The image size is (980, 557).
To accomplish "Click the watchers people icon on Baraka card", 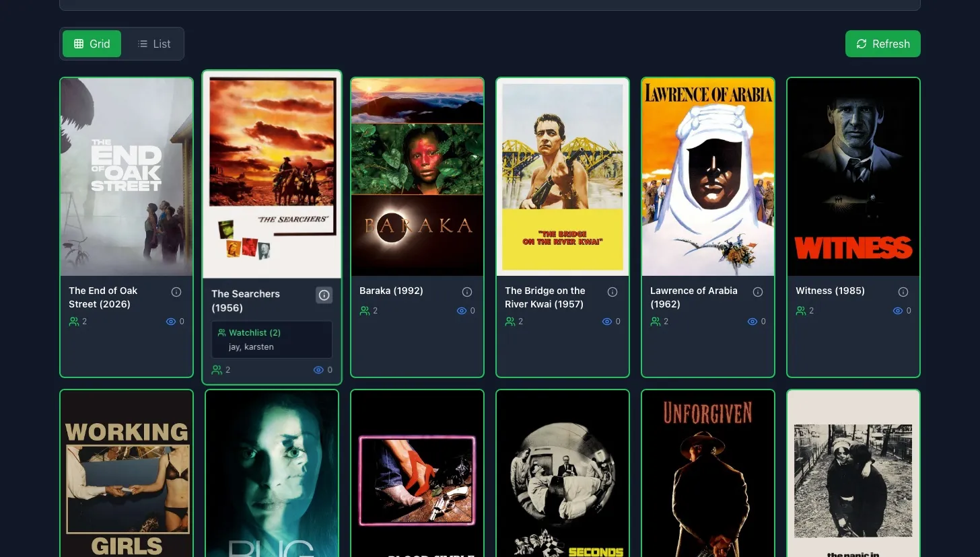I will pos(365,311).
